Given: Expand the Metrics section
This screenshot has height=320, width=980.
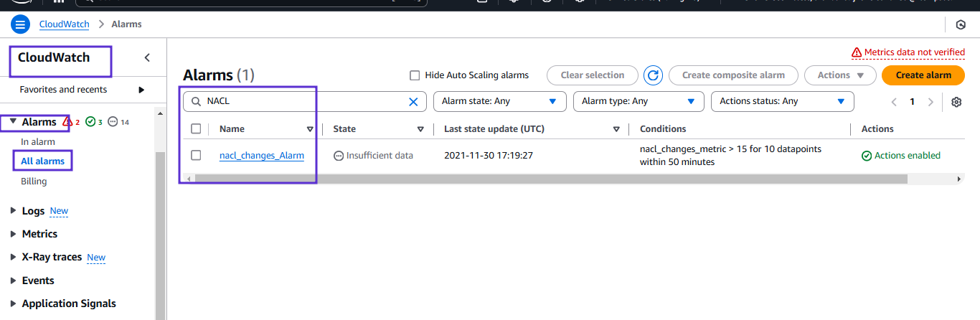Looking at the screenshot, I should (x=13, y=234).
